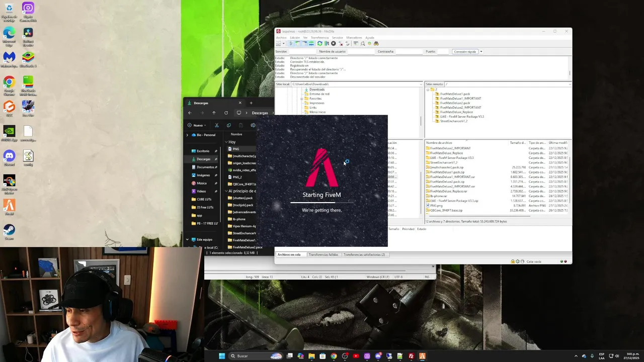Image resolution: width=644 pixels, height=362 pixels.
Task: Click the Conexión rápida button
Action: pyautogui.click(x=465, y=51)
